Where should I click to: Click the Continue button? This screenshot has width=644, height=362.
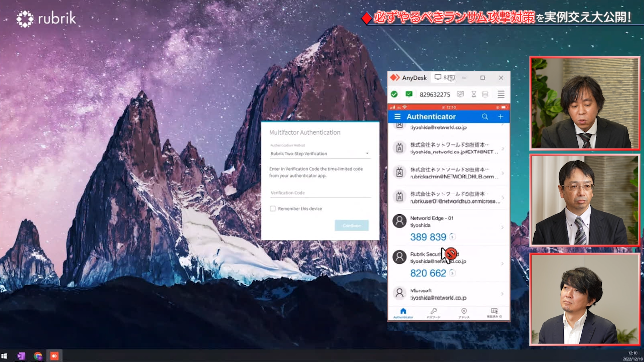pos(352,225)
